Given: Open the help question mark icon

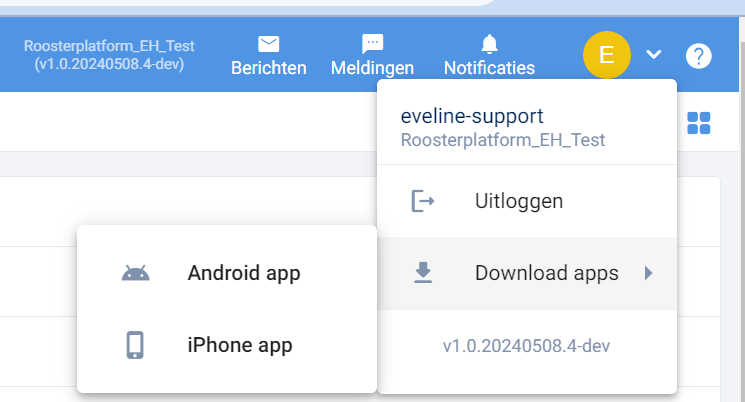Looking at the screenshot, I should point(698,56).
